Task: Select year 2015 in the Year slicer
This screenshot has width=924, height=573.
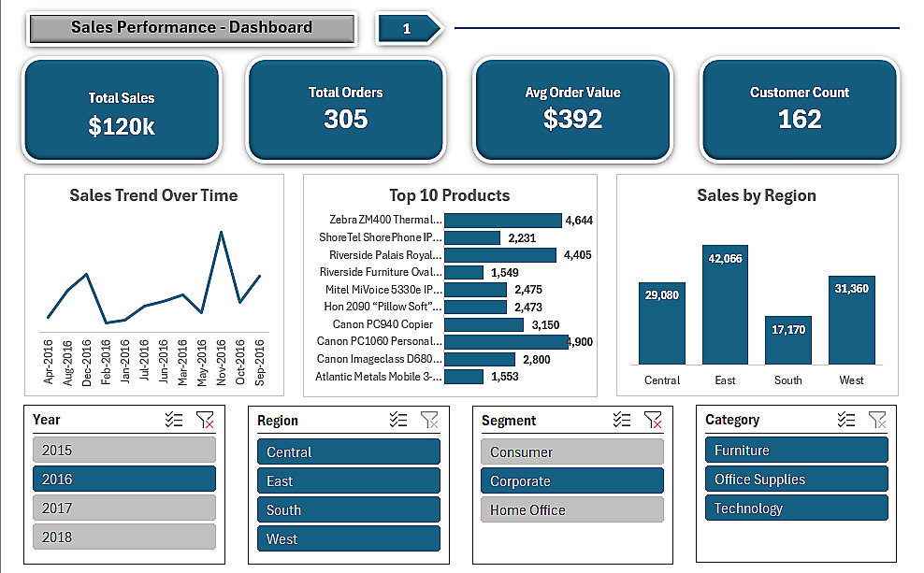Action: [x=124, y=450]
